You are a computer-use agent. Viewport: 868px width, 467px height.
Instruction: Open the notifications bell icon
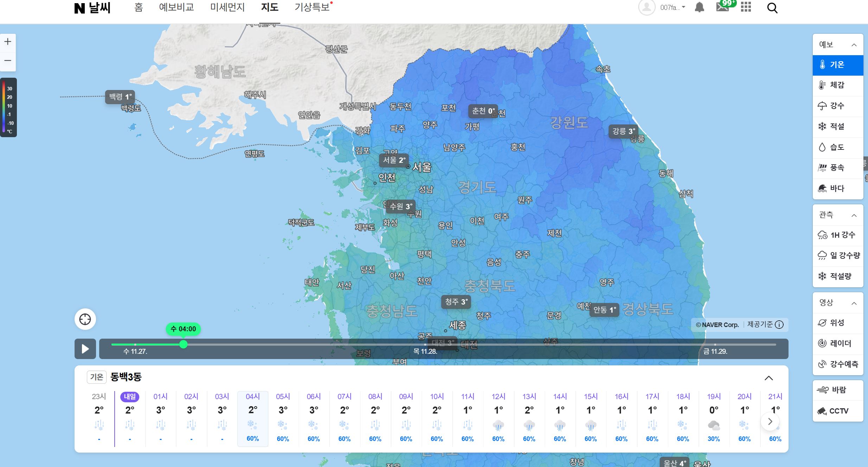click(700, 7)
